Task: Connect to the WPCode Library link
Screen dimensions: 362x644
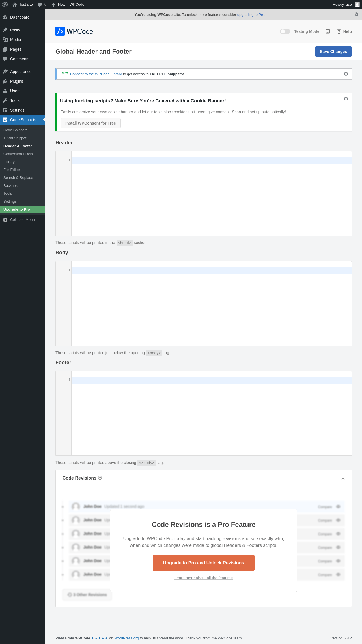Action: pos(96,74)
